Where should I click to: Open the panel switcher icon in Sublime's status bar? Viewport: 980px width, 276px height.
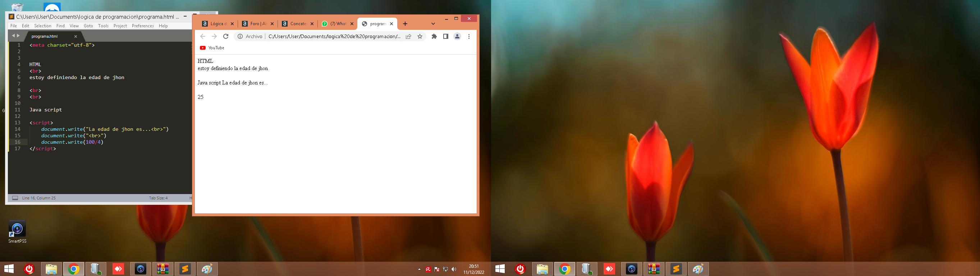coord(15,198)
